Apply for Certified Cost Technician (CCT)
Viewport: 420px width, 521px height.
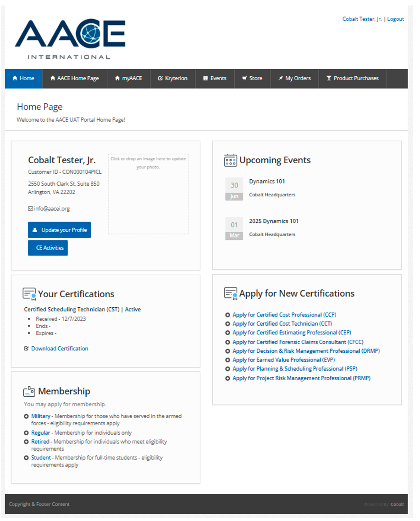tap(282, 324)
